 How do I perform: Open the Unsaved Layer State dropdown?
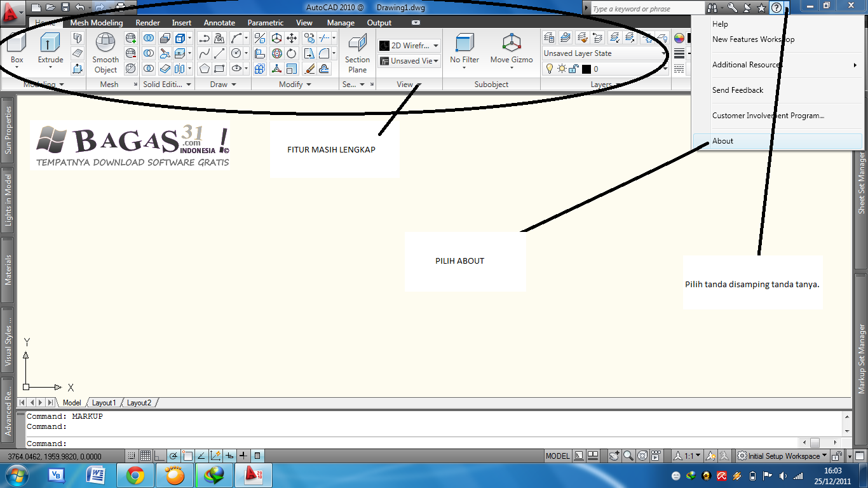click(605, 53)
